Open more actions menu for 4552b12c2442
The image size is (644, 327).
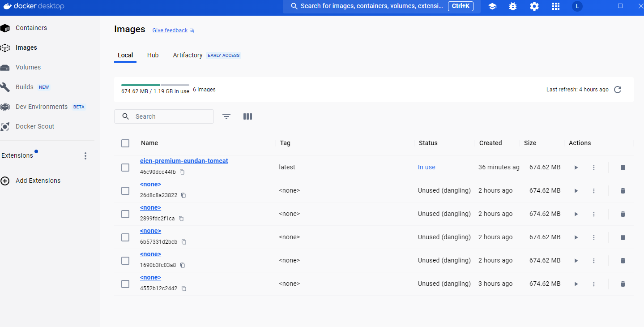tap(594, 284)
